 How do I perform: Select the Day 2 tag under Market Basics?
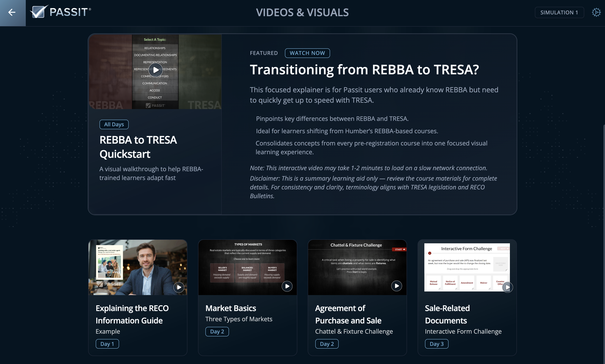(217, 331)
